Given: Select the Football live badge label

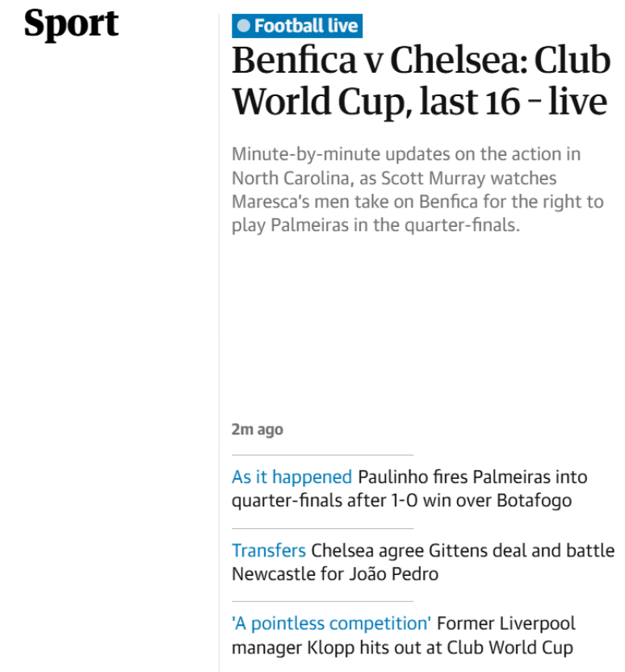Looking at the screenshot, I should [297, 26].
